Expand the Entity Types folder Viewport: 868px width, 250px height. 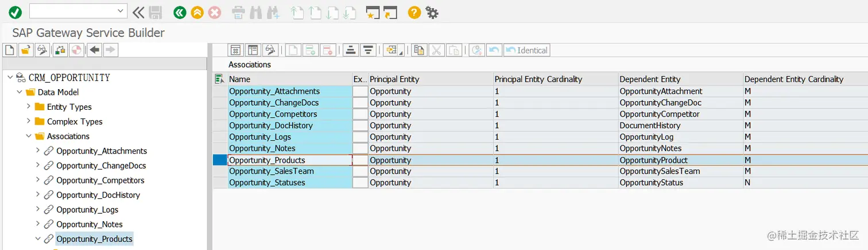coord(29,107)
